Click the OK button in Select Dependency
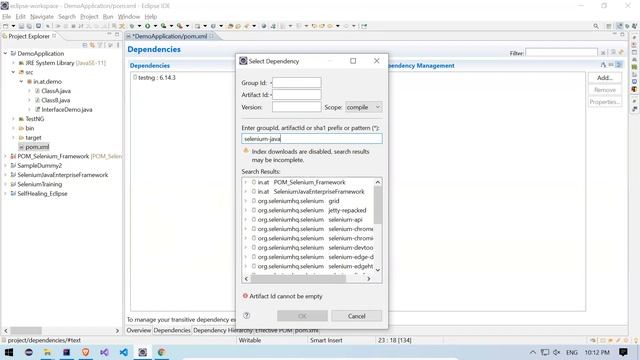Image resolution: width=640 pixels, height=360 pixels. [x=302, y=316]
